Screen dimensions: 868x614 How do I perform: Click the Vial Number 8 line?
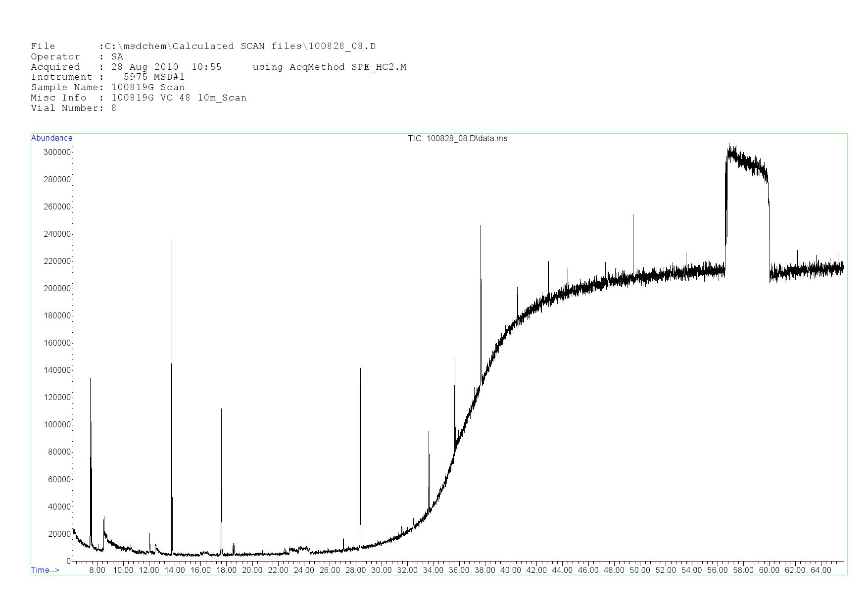click(73, 108)
